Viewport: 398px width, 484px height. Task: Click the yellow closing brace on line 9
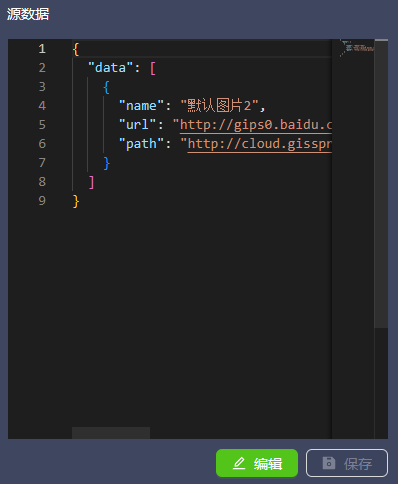[76, 201]
